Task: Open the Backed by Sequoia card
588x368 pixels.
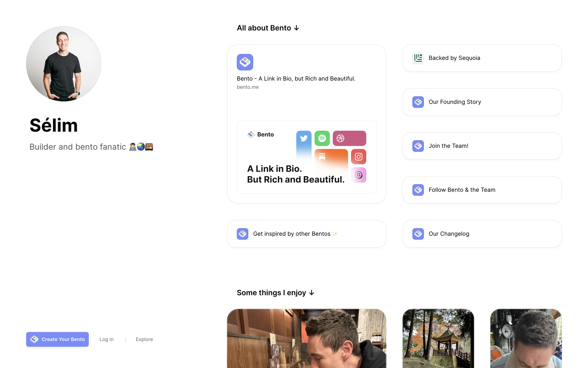Action: pyautogui.click(x=482, y=58)
